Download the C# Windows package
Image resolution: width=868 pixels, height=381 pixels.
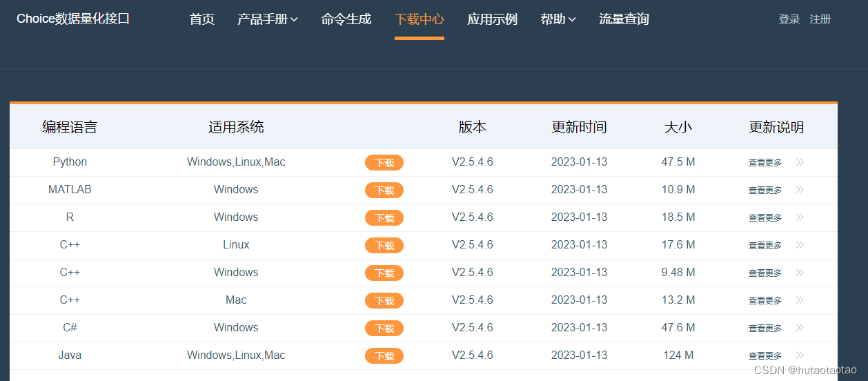pyautogui.click(x=384, y=329)
